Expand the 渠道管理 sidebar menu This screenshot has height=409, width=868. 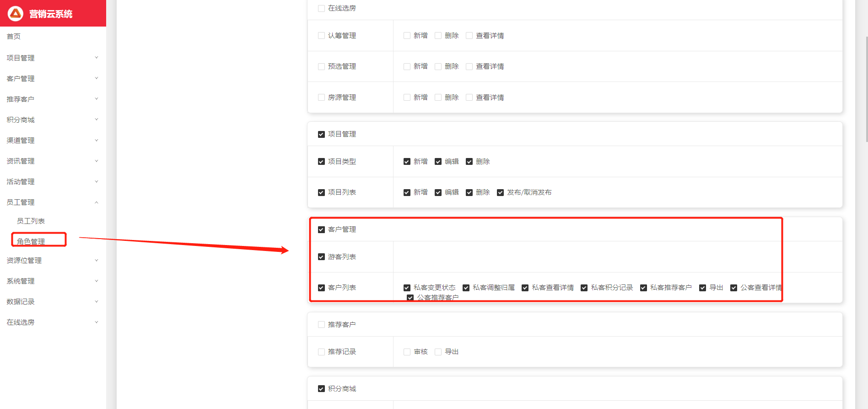click(53, 140)
